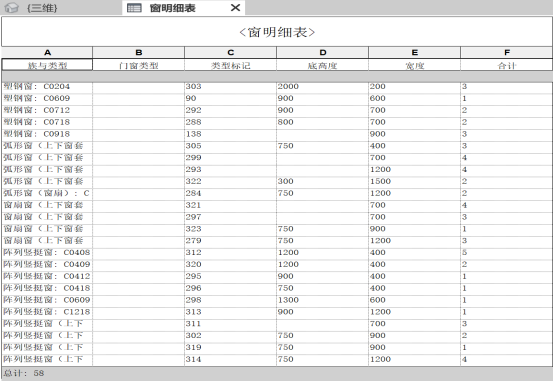Select column header D
Screen dimensions: 554x381
[x=323, y=53]
